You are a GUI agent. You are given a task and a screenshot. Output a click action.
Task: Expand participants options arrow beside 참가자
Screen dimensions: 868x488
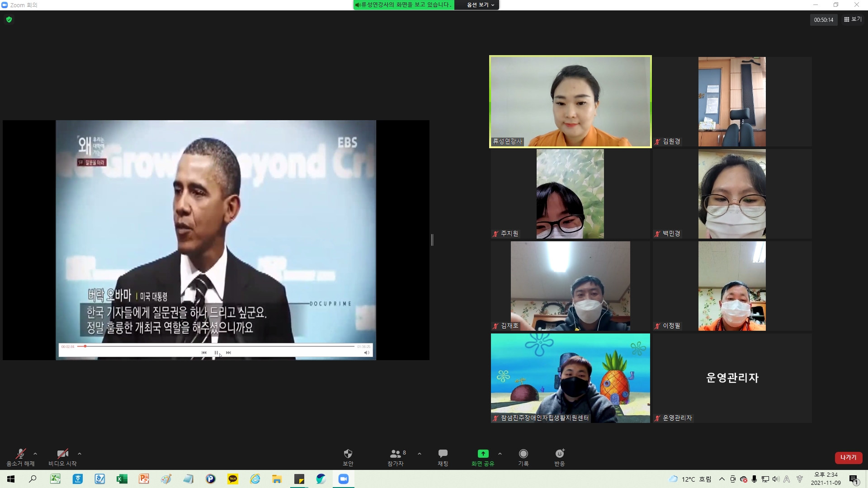420,454
